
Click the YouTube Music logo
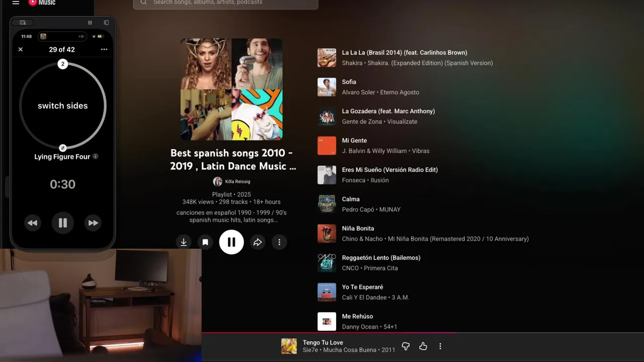tap(42, 3)
